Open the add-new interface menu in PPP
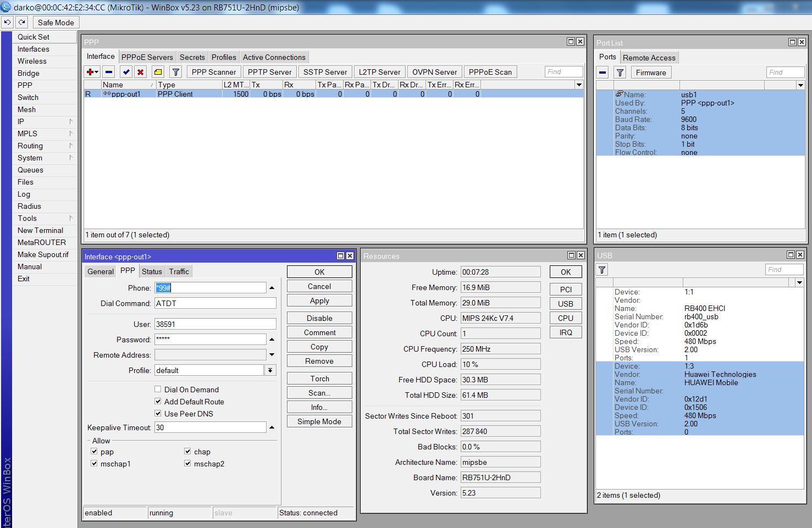Screen dimensions: 812x528 coord(91,71)
